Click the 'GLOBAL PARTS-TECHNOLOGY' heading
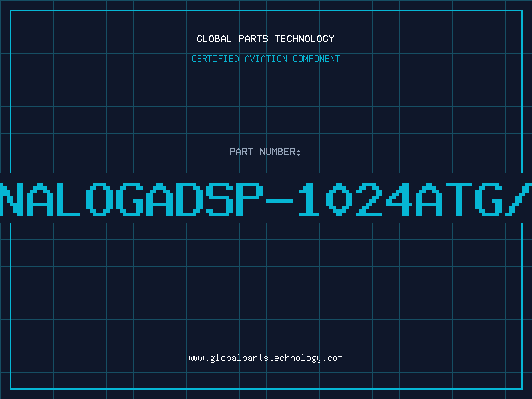The width and height of the screenshot is (532, 399). tap(265, 39)
